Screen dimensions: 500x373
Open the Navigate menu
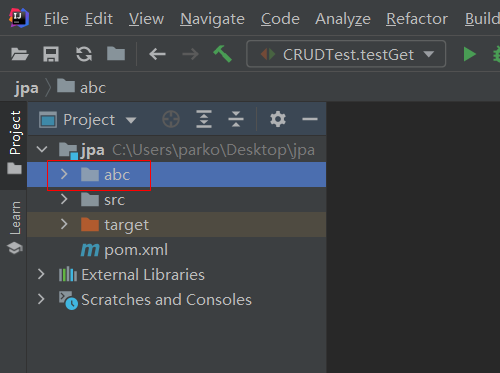coord(212,19)
